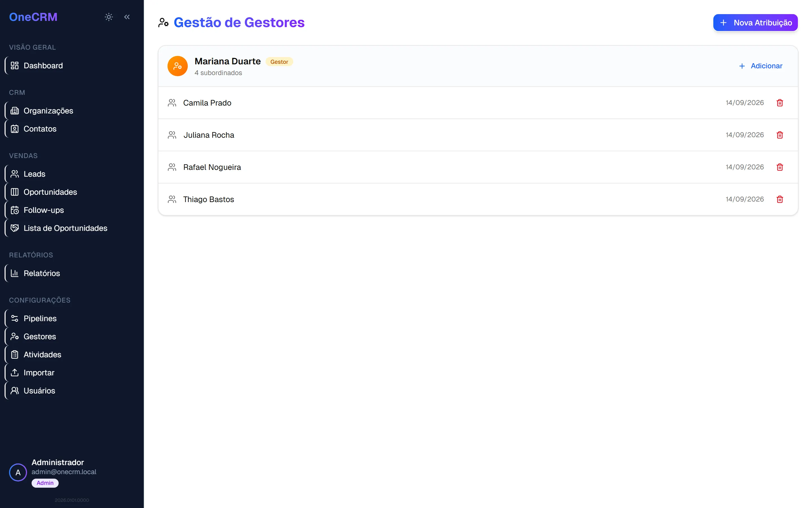Image resolution: width=812 pixels, height=508 pixels.
Task: Click Adicionar for Mariana Duarte
Action: point(760,66)
